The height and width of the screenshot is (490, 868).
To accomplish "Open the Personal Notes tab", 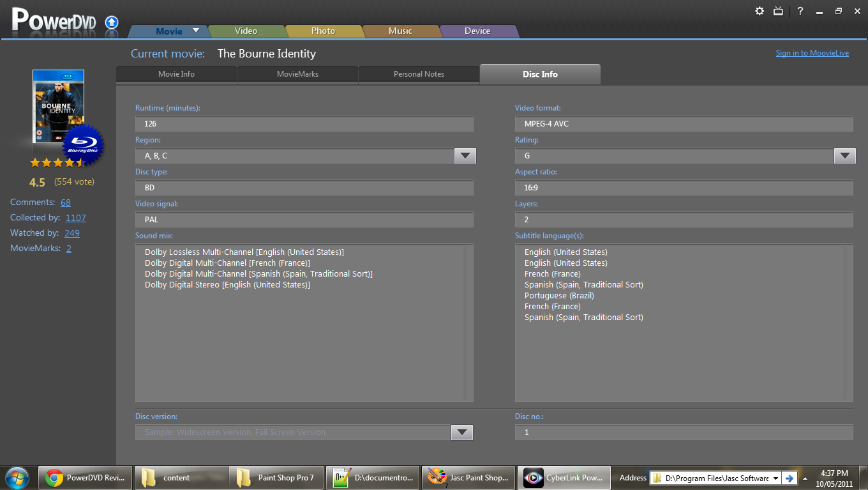I will 419,74.
